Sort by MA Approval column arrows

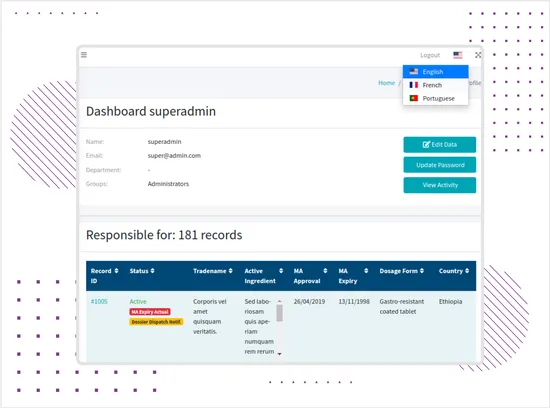[x=325, y=271]
